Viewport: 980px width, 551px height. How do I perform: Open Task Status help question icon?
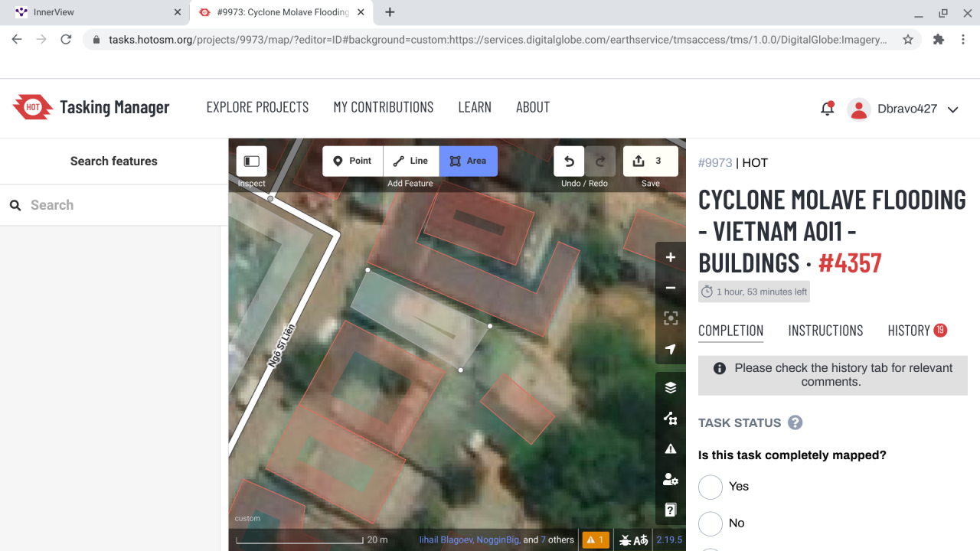(795, 422)
